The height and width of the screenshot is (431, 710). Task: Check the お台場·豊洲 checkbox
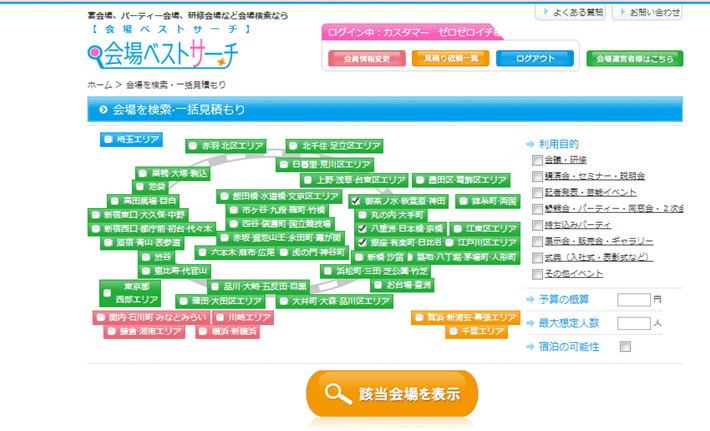tap(378, 285)
